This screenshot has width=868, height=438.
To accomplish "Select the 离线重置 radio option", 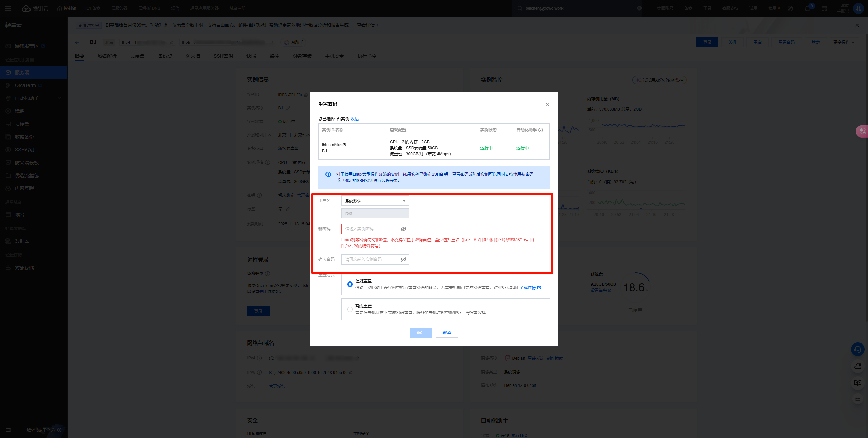I will [x=350, y=309].
